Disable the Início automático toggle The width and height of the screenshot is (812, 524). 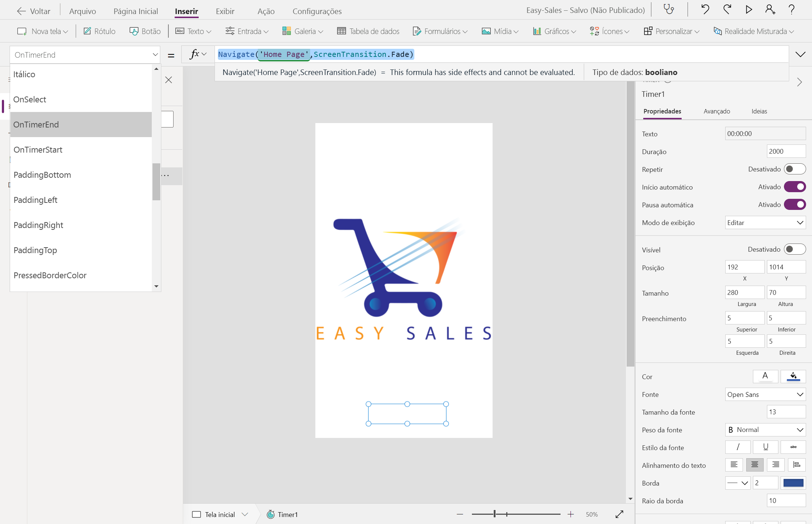[x=794, y=187]
